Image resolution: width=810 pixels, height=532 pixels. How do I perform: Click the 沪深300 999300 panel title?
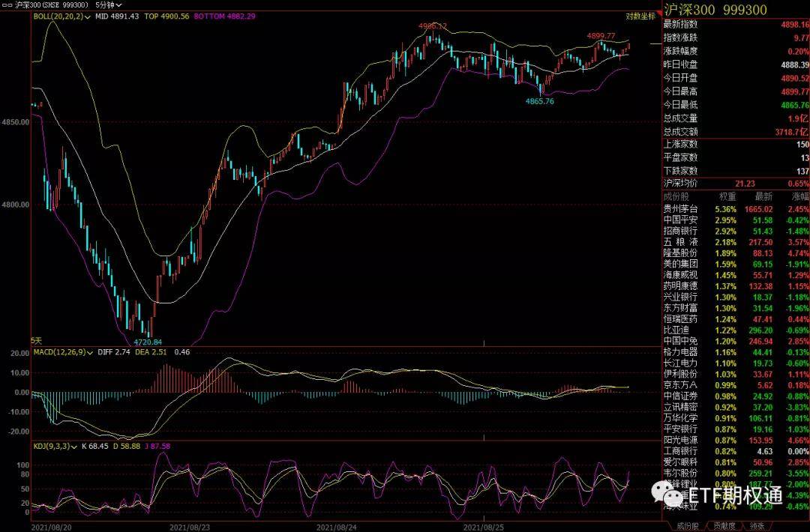click(714, 10)
